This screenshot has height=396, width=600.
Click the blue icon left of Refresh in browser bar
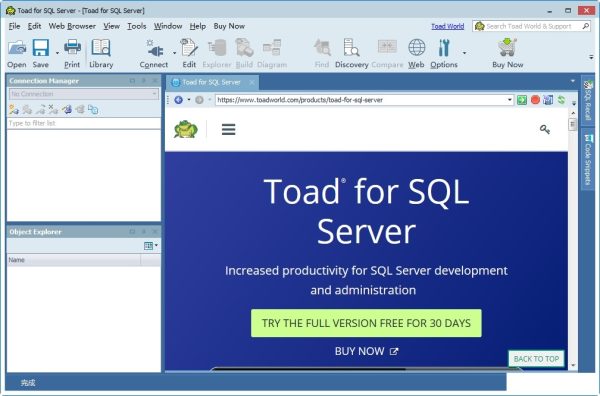[548, 100]
